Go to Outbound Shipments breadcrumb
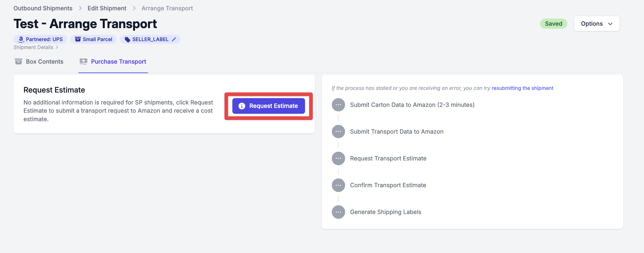 click(x=43, y=8)
